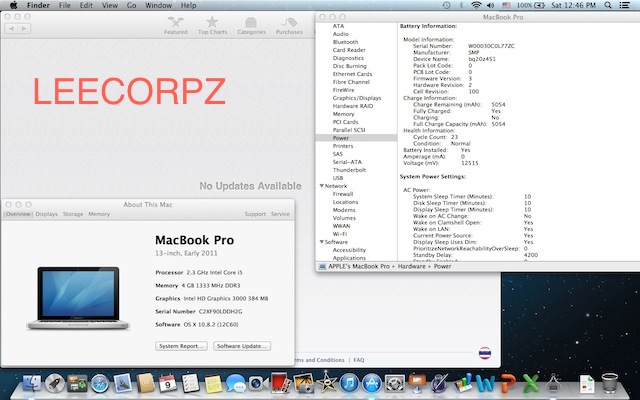Open the View menu
The image size is (640, 400).
pos(109,5)
